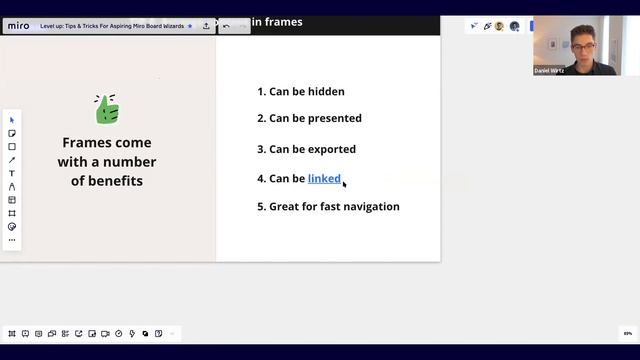640x360 pixels.
Task: Click the Daniel Wirtz video thumbnail
Action: 577,45
